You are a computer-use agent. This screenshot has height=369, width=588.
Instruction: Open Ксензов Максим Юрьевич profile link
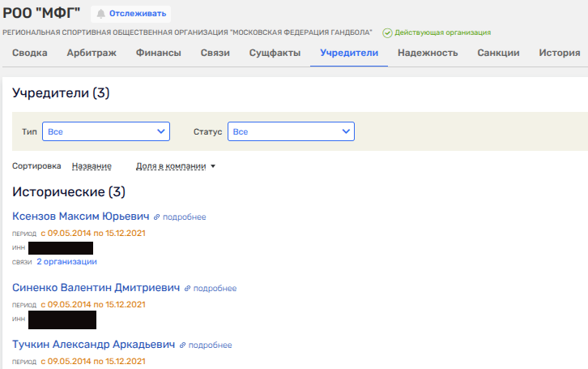click(81, 217)
